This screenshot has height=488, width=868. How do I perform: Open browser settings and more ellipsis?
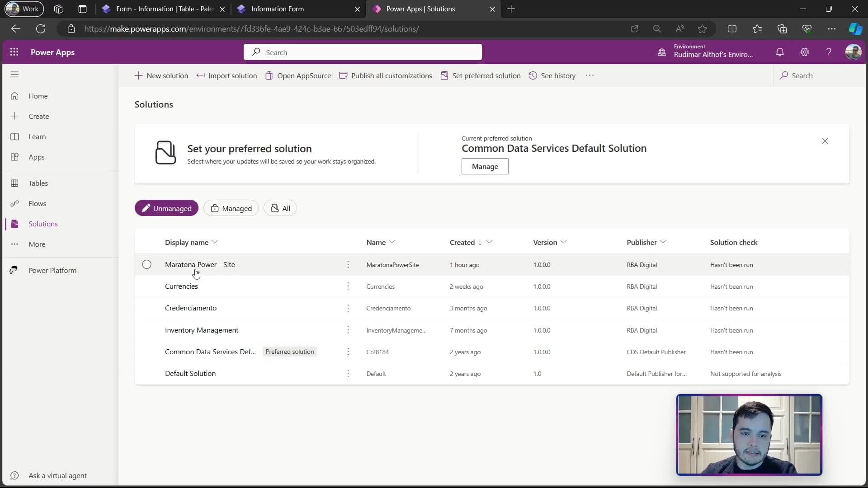pos(832,29)
